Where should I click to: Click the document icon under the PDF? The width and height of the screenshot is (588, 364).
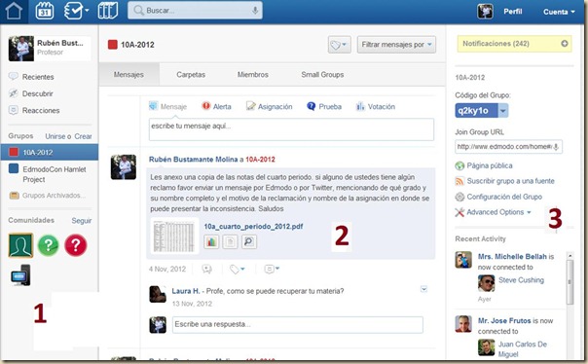[x=230, y=241]
